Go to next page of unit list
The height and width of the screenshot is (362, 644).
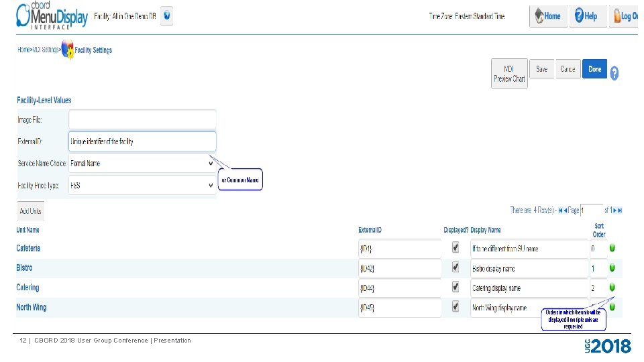coord(615,210)
